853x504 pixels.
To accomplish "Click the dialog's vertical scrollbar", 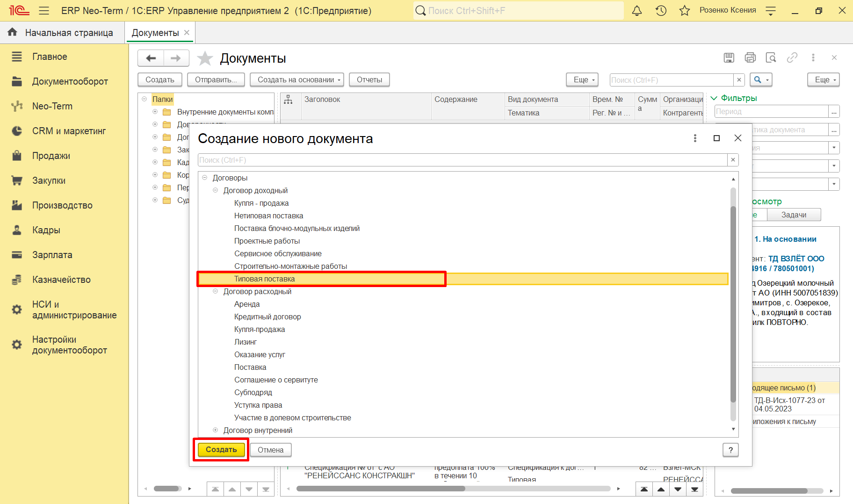I will 733,304.
